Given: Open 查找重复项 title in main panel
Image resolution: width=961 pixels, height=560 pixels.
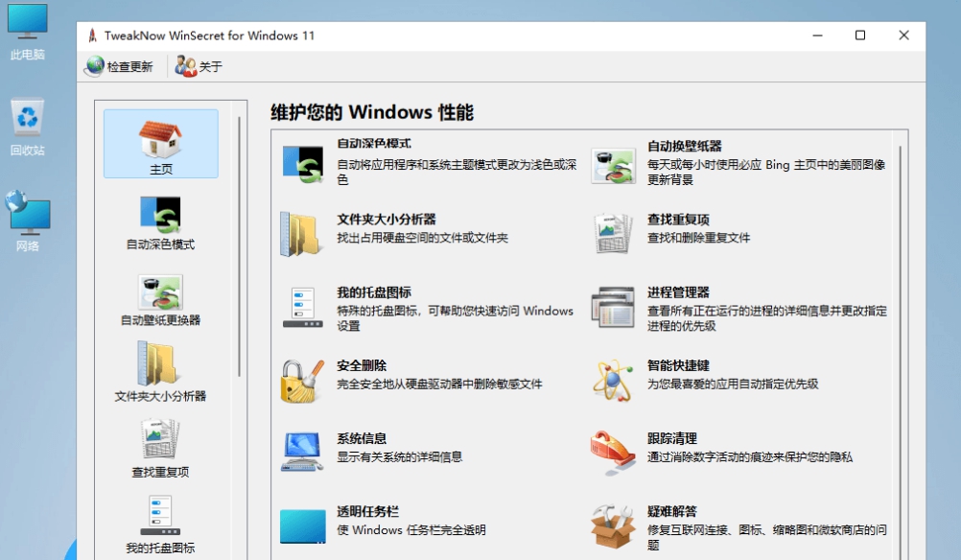Looking at the screenshot, I should click(x=678, y=220).
